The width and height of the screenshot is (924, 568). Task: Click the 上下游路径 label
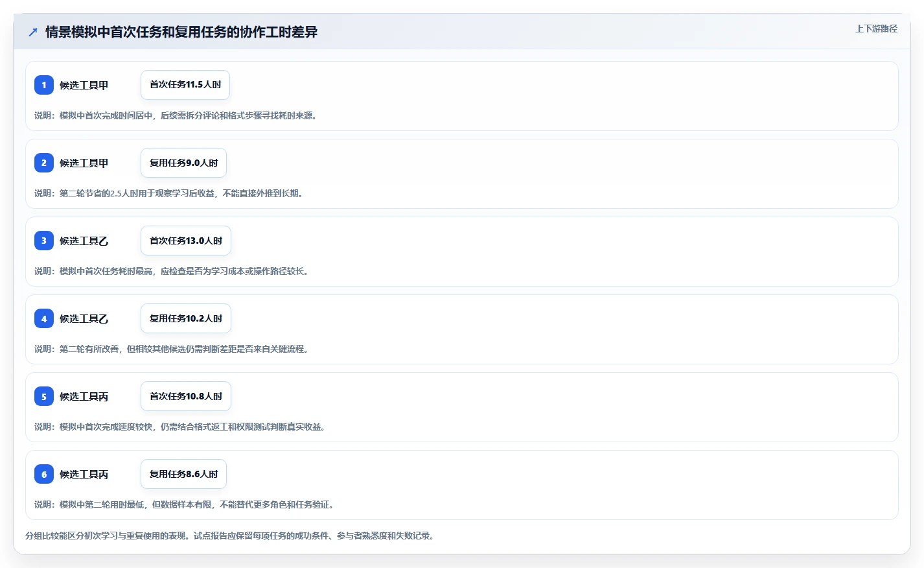coord(876,29)
